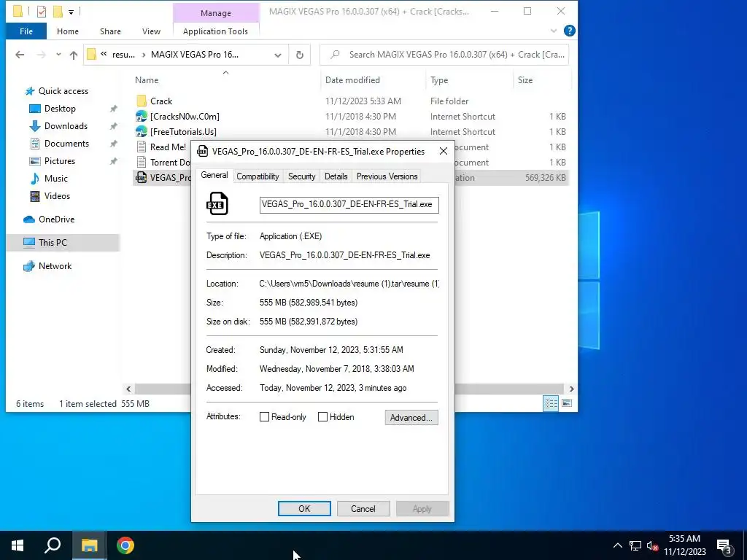
Task: Open the Crack folder icon
Action: [x=142, y=101]
